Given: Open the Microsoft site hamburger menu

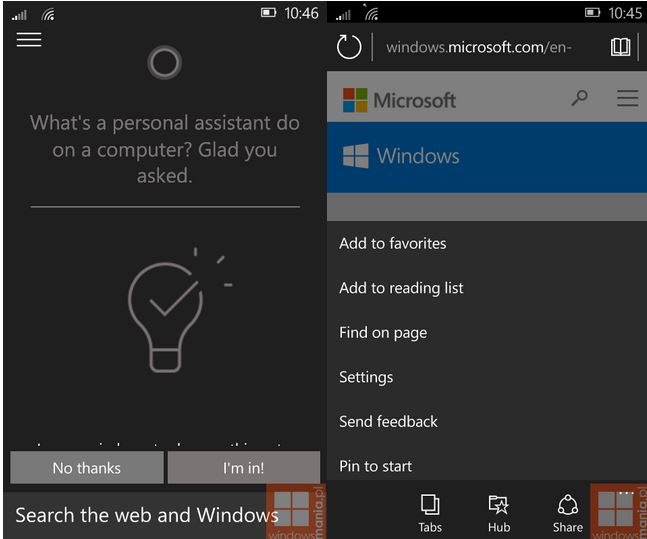Looking at the screenshot, I should (x=627, y=98).
